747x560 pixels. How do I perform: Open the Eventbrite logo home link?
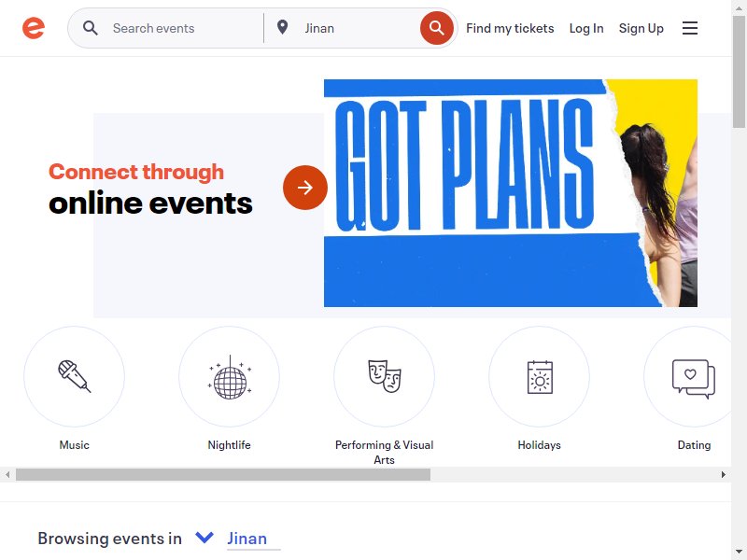coord(34,28)
